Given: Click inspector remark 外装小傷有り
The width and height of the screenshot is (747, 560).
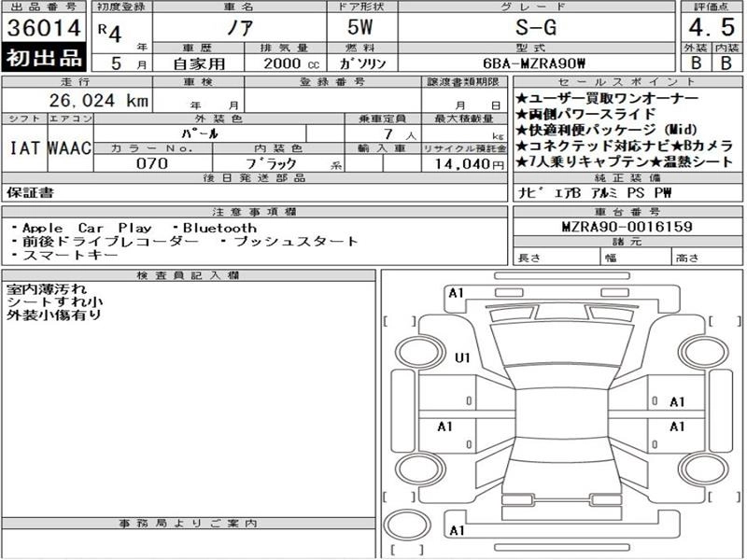Looking at the screenshot, I should click(x=54, y=315).
